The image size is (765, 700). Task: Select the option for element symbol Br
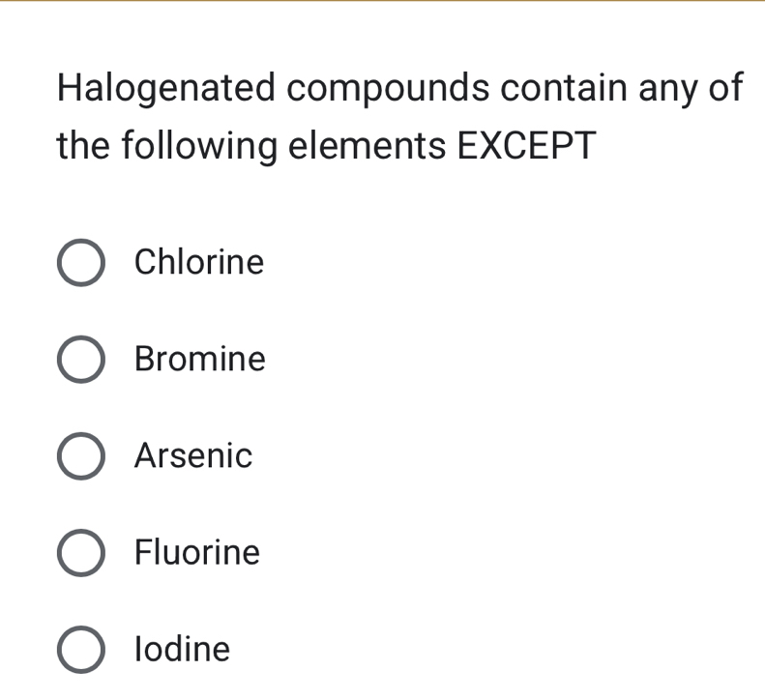pos(81,361)
